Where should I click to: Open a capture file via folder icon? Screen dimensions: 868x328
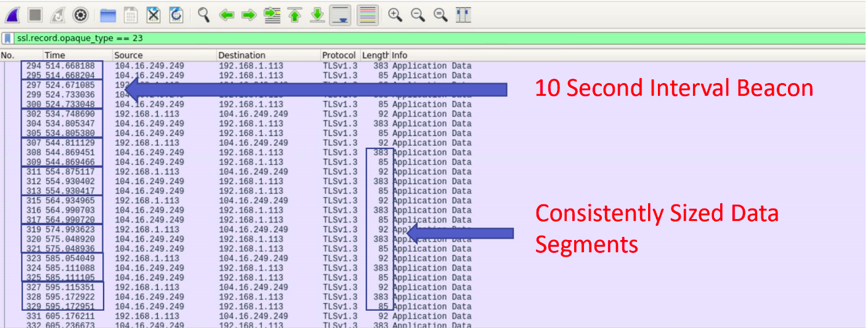(x=108, y=15)
